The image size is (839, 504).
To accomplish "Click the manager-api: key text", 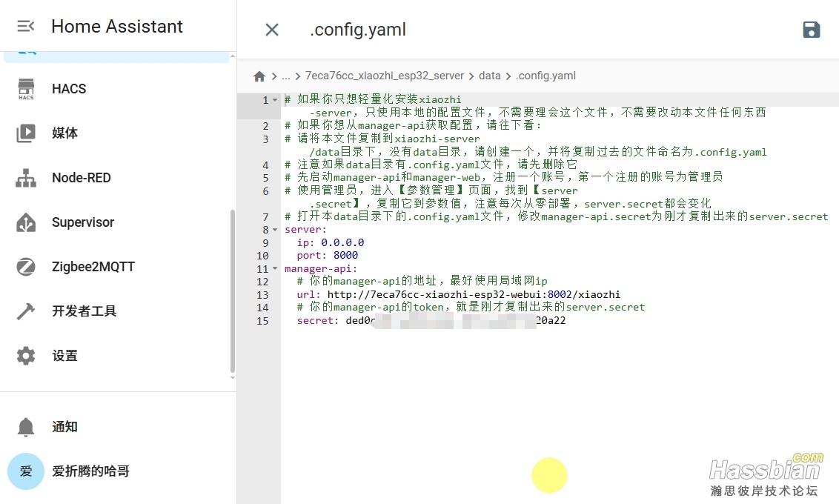I will tap(320, 269).
